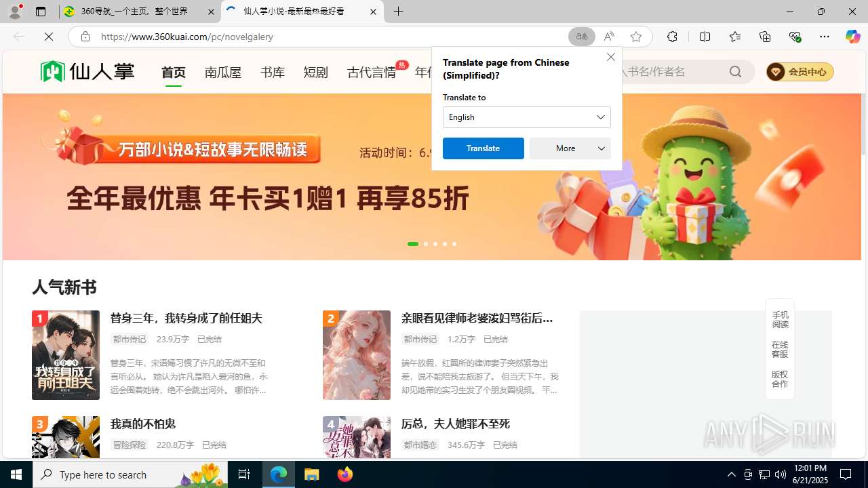Open 在线客服 side widget
Image resolution: width=868 pixels, height=488 pixels.
(x=780, y=350)
